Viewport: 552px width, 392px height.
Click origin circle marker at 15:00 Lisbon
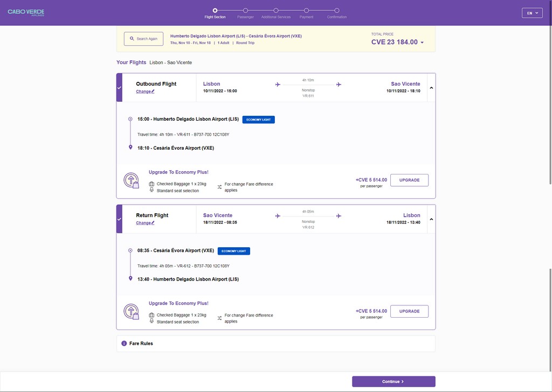130,119
